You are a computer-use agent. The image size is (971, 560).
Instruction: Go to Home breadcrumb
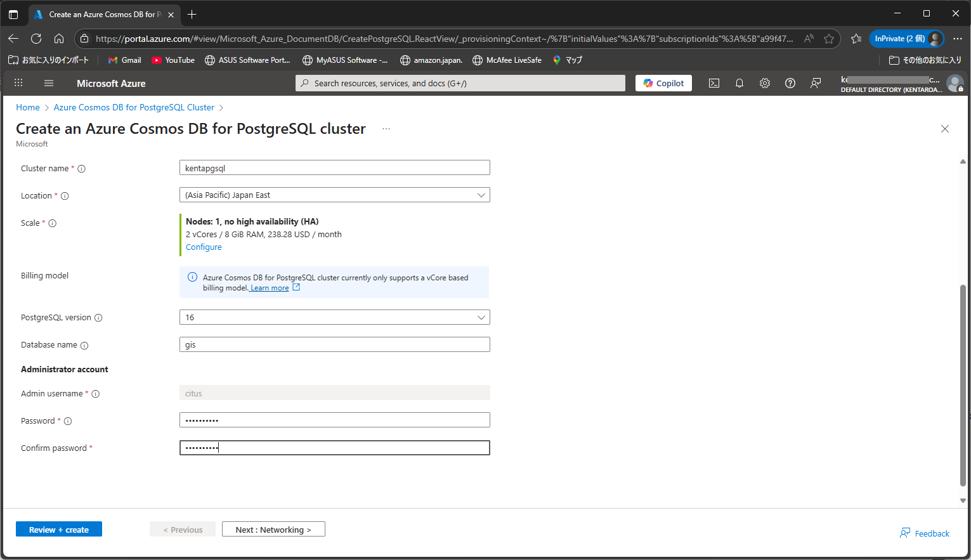[x=28, y=107]
